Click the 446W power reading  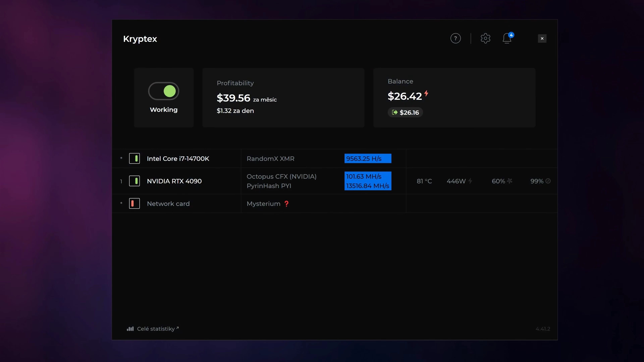pos(456,181)
